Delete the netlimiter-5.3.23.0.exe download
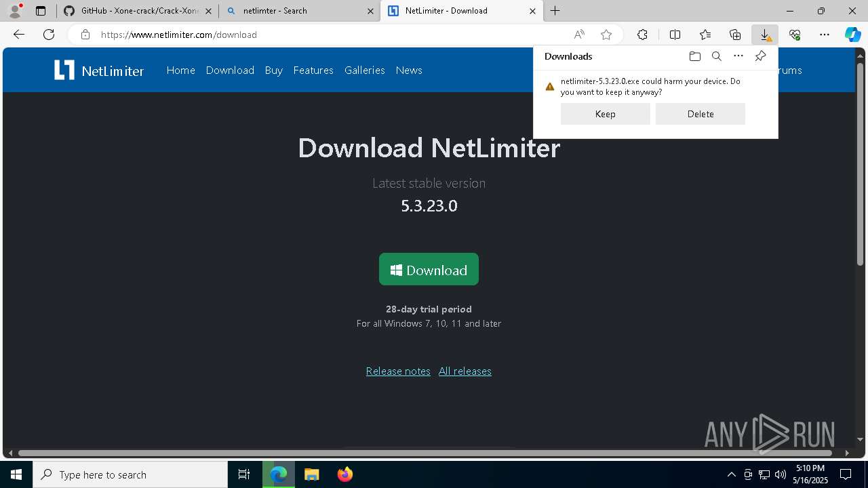The width and height of the screenshot is (868, 488). (x=701, y=114)
